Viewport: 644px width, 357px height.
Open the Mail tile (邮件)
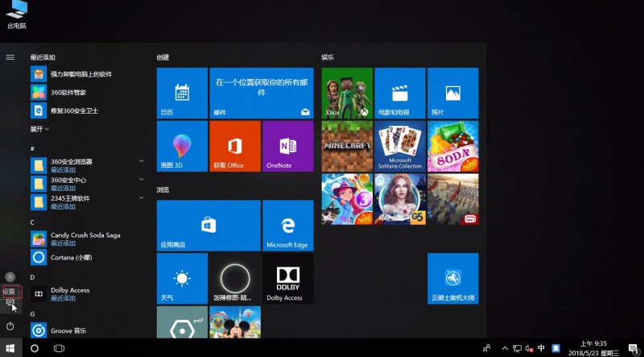click(x=262, y=93)
